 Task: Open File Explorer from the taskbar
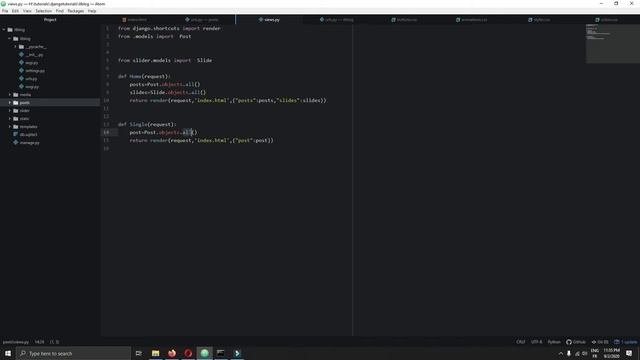(x=156, y=353)
